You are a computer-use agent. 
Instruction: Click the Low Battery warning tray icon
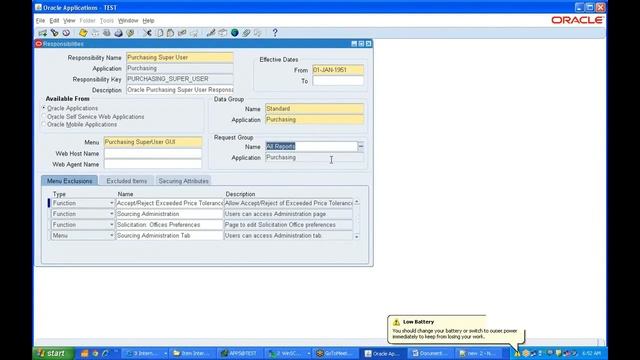[517, 353]
